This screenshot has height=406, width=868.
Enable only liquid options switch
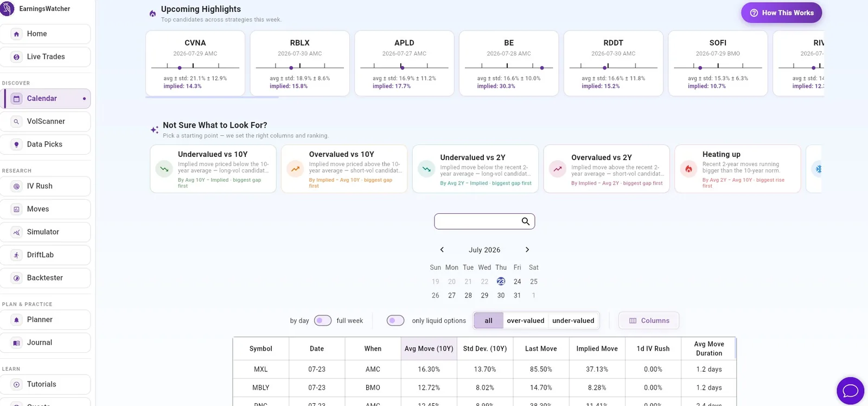[x=395, y=320]
